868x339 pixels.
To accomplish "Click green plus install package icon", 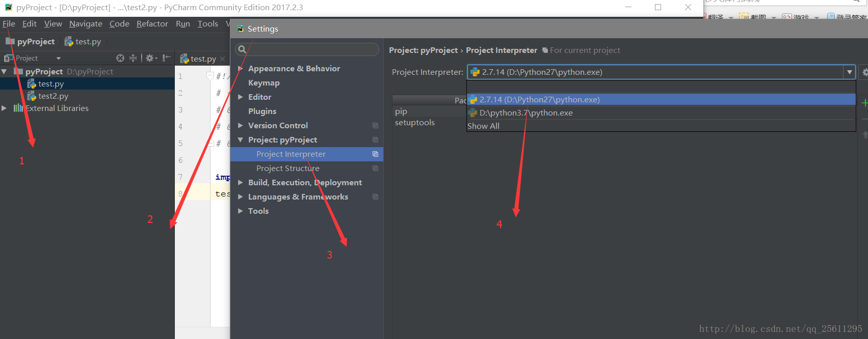I will (864, 103).
